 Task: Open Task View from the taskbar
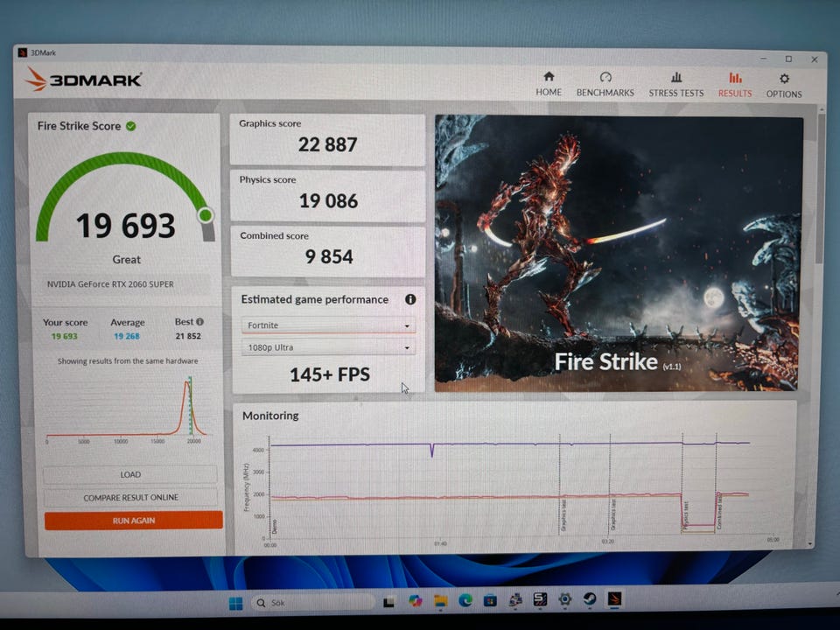click(x=388, y=602)
